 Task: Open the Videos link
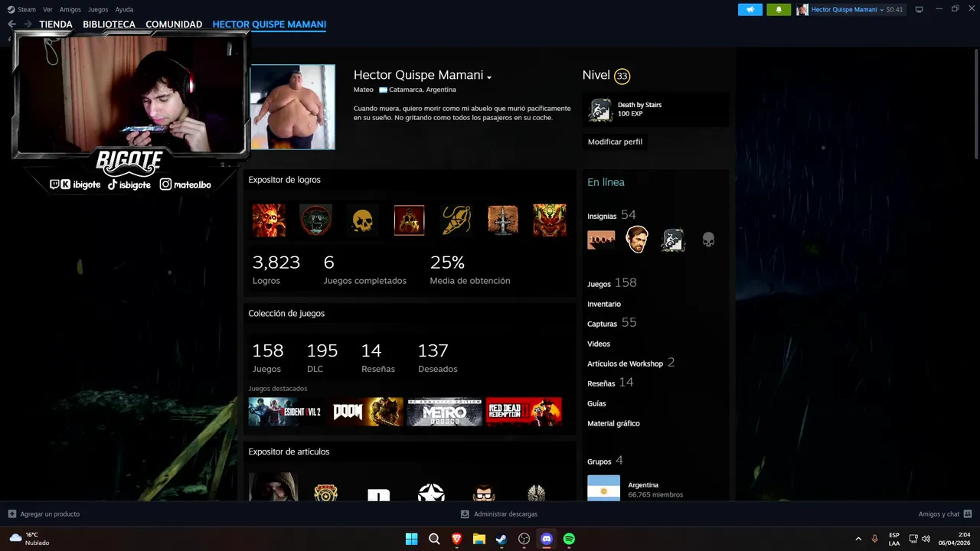[x=599, y=344]
